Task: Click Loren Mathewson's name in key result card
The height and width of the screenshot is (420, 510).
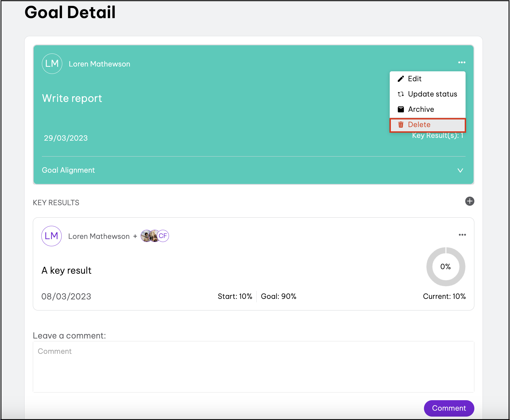Action: [99, 236]
